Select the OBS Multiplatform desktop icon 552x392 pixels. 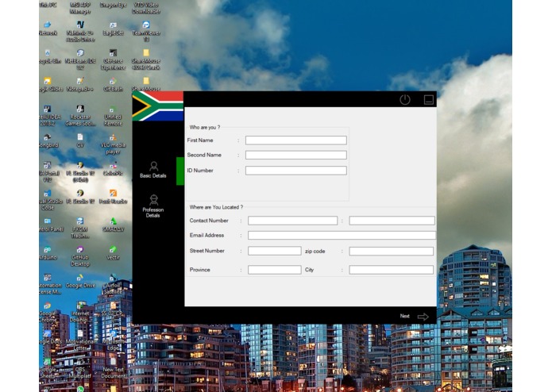80,368
